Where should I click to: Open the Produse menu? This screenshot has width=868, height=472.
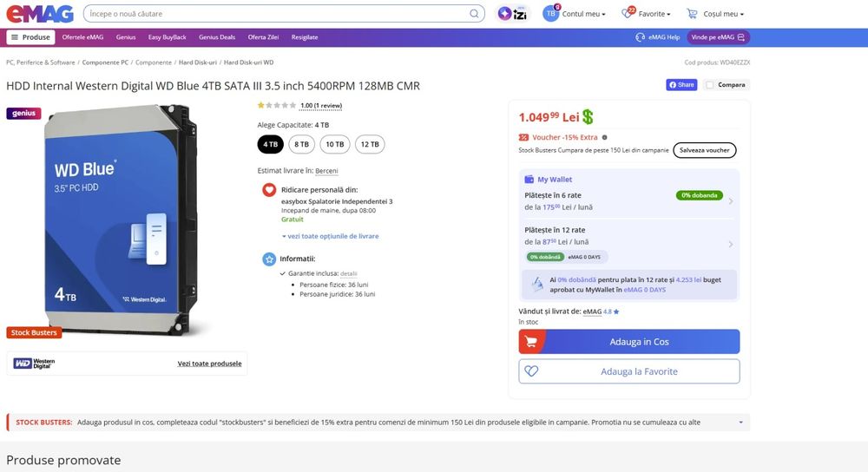pos(31,37)
